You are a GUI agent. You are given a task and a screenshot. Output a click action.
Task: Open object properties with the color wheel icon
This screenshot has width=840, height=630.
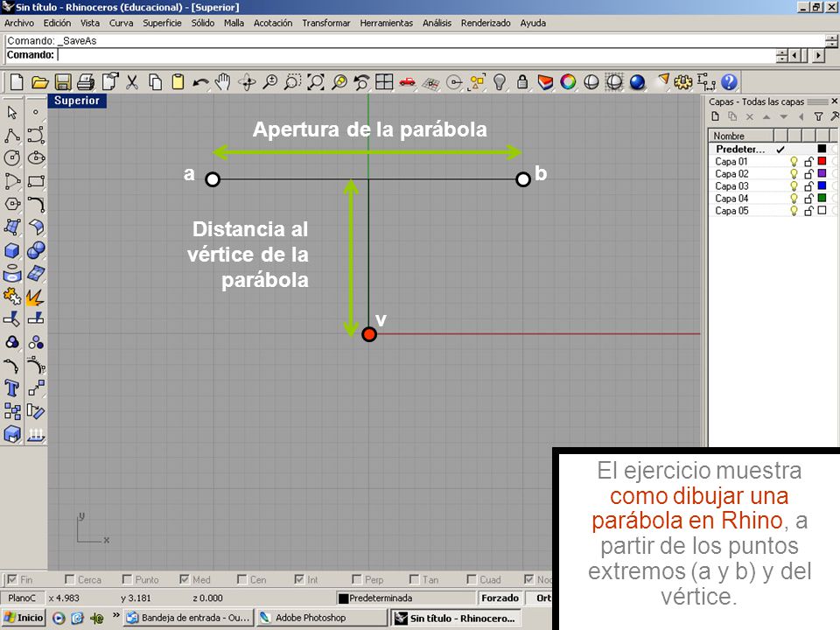tap(568, 82)
